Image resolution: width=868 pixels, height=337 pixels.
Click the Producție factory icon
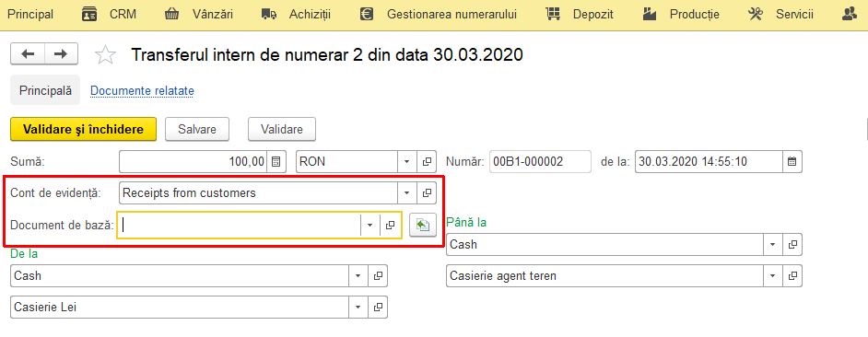coord(650,15)
